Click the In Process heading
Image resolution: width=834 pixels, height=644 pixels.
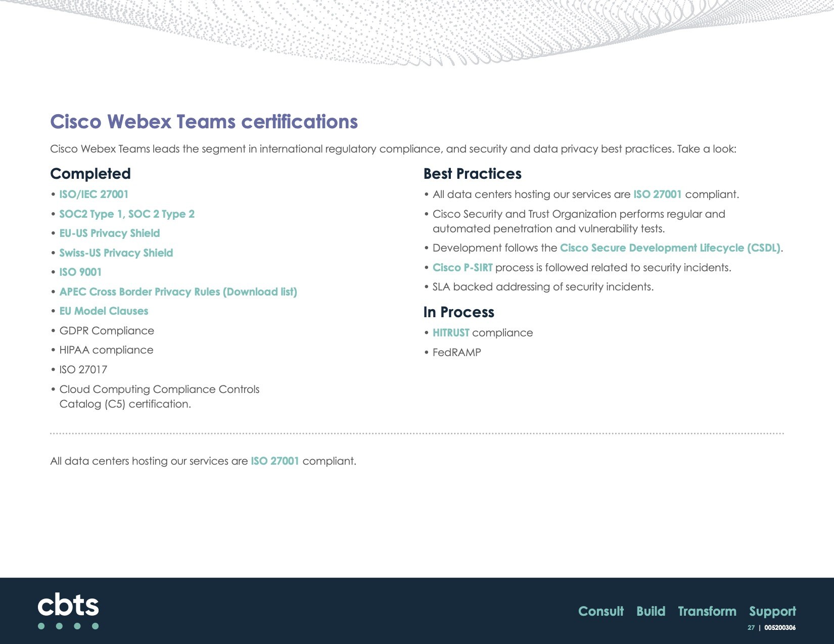tap(459, 312)
